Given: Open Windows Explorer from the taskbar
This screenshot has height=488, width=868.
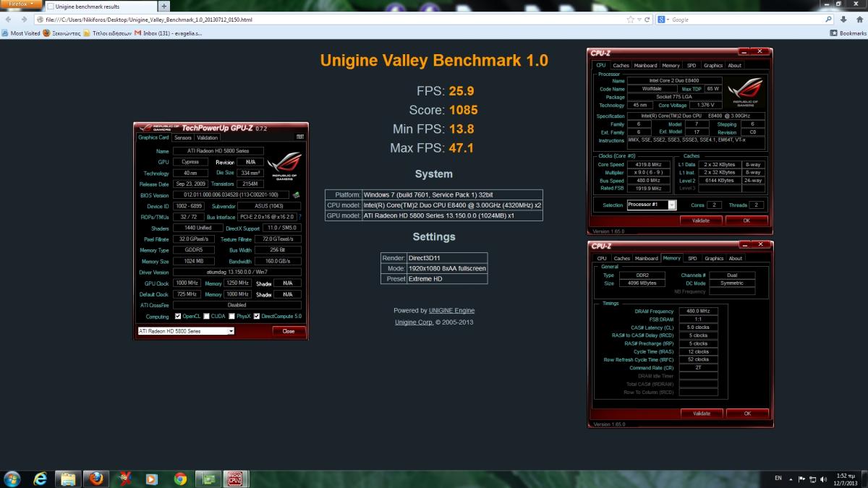Looking at the screenshot, I should tap(68, 479).
